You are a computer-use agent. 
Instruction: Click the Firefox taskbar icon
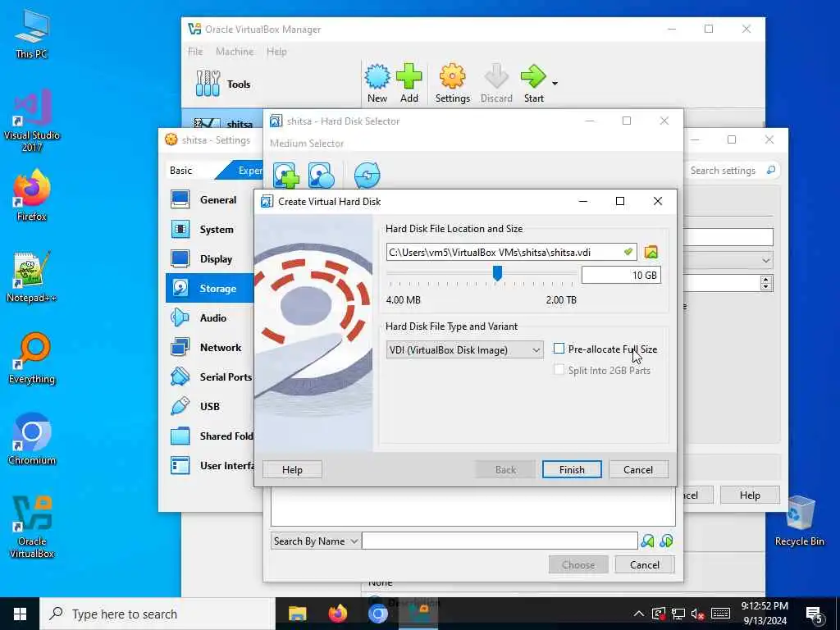click(x=337, y=614)
